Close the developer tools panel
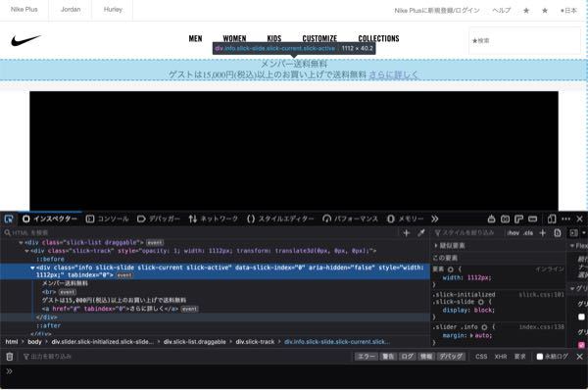The width and height of the screenshot is (588, 390). 580,219
